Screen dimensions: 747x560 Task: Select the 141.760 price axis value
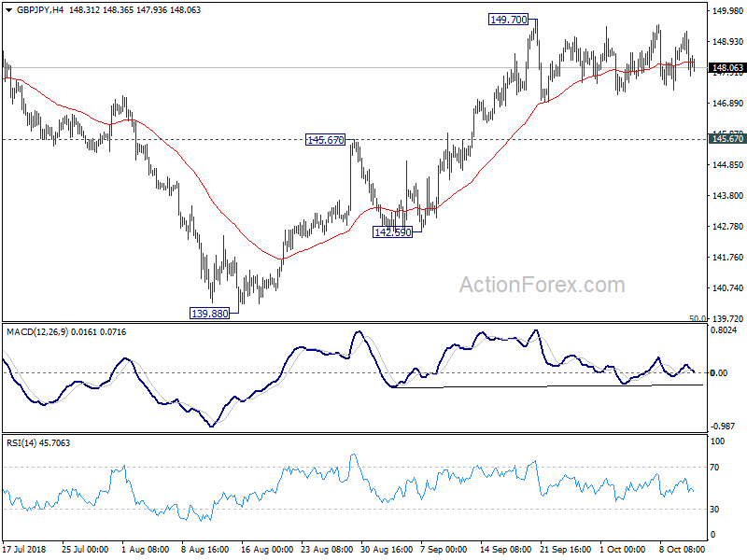(x=727, y=258)
